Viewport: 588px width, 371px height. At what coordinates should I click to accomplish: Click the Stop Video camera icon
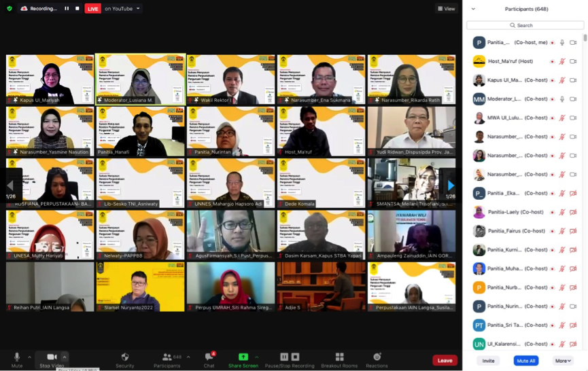coord(52,357)
